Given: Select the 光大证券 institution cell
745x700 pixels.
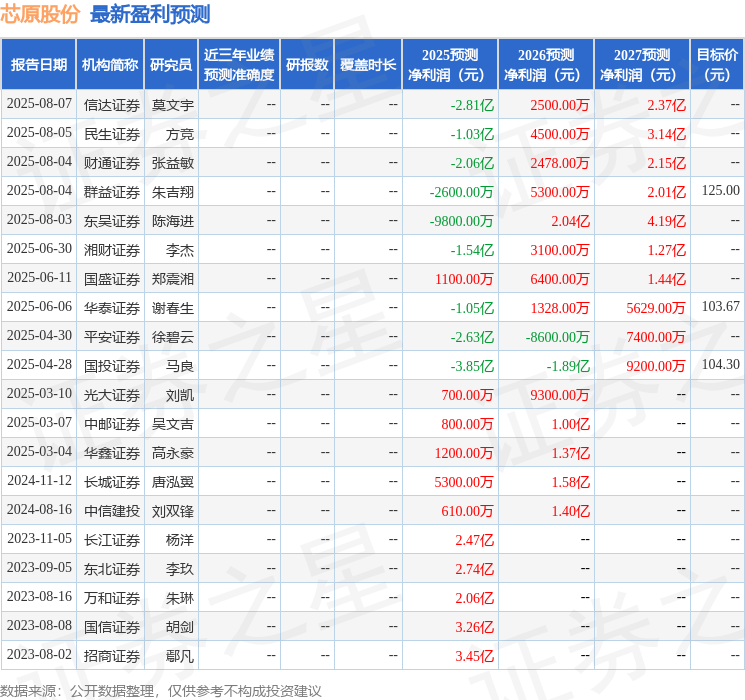Looking at the screenshot, I should 112,395.
